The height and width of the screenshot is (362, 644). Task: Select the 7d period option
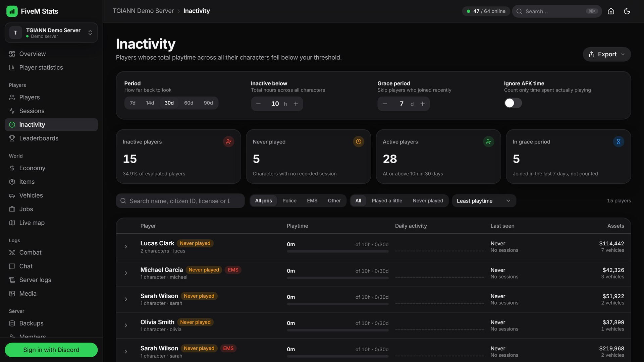[x=133, y=103]
